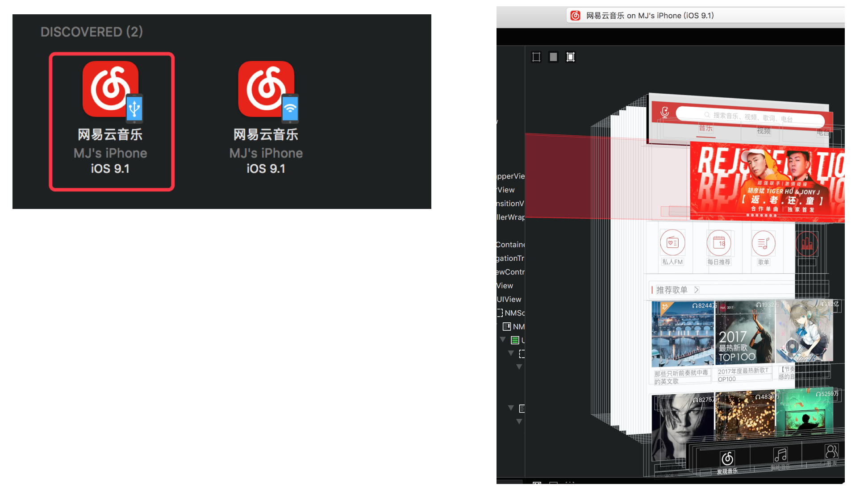Open the 歌单 playlist icon
The width and height of the screenshot is (868, 492).
[764, 243]
